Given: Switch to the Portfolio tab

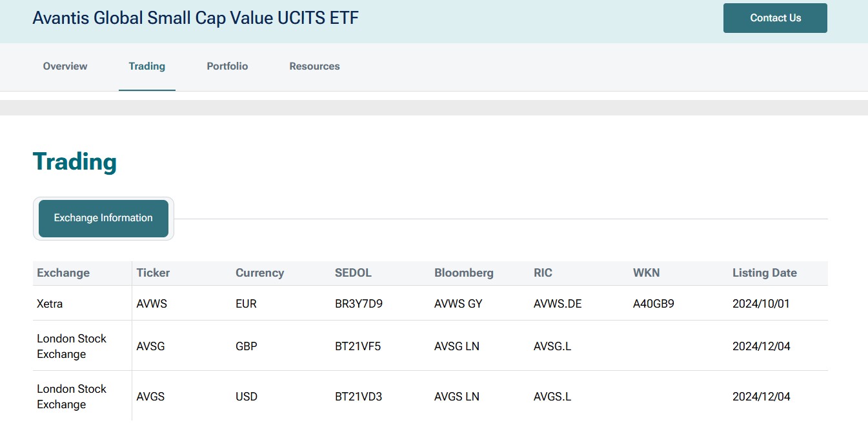Looking at the screenshot, I should [227, 66].
